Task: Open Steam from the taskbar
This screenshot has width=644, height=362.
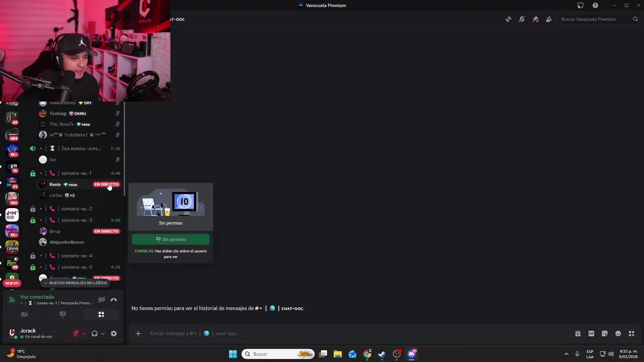Action: [382, 354]
